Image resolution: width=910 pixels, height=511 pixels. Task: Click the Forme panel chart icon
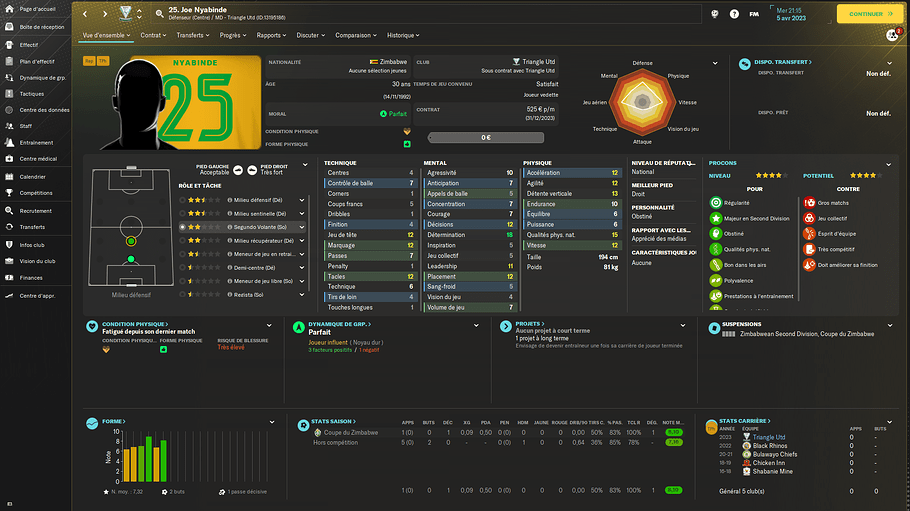(92, 423)
